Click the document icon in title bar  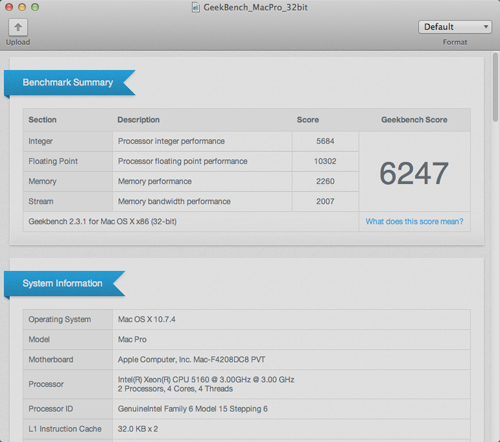196,7
